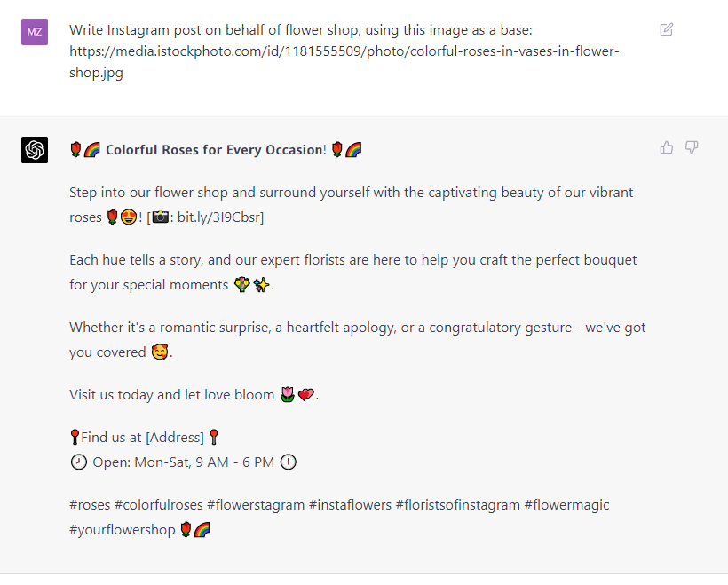Click the #yourflowershop hashtag
This screenshot has width=728, height=585.
[123, 530]
